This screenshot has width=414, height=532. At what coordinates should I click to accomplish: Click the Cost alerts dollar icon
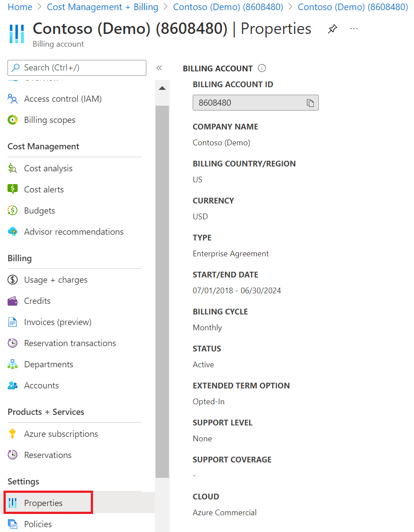[x=13, y=189]
